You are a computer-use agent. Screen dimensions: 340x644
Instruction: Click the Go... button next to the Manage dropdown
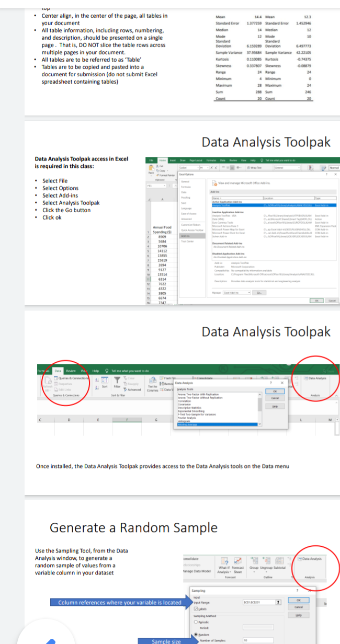[x=259, y=293]
